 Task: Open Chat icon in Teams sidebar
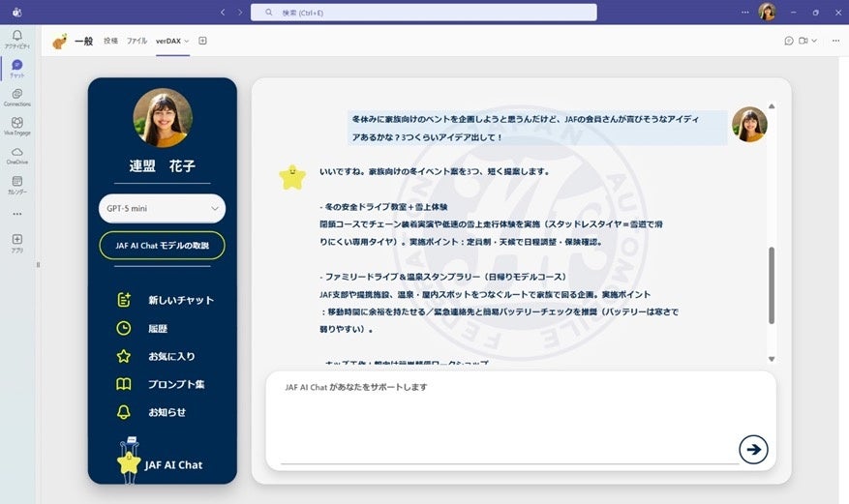(17, 68)
